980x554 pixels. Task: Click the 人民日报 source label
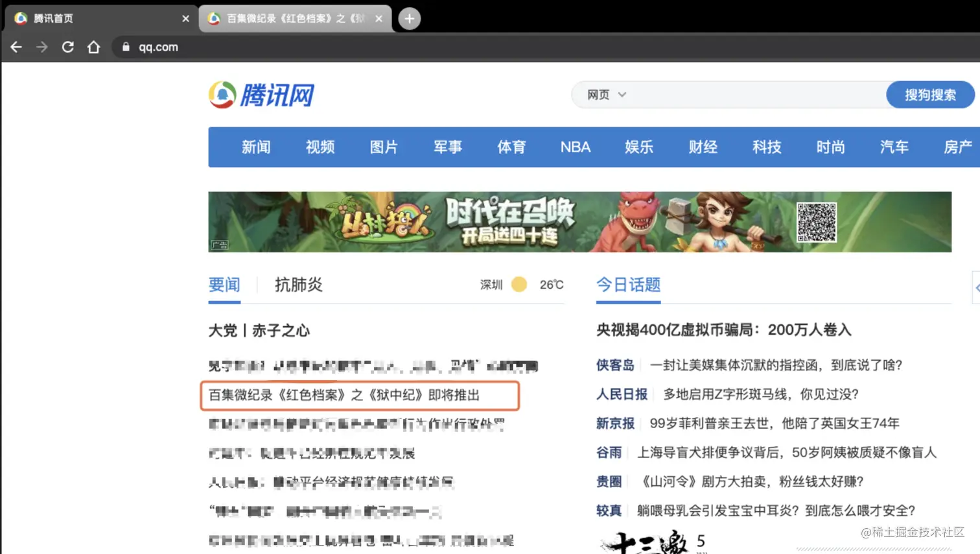622,394
